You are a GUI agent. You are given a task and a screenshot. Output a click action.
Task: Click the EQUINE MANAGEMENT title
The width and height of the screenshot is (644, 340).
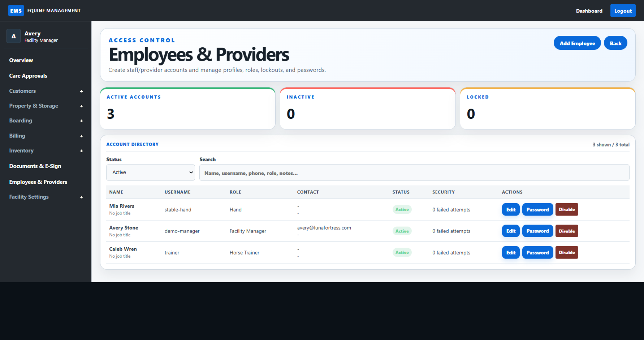point(54,11)
